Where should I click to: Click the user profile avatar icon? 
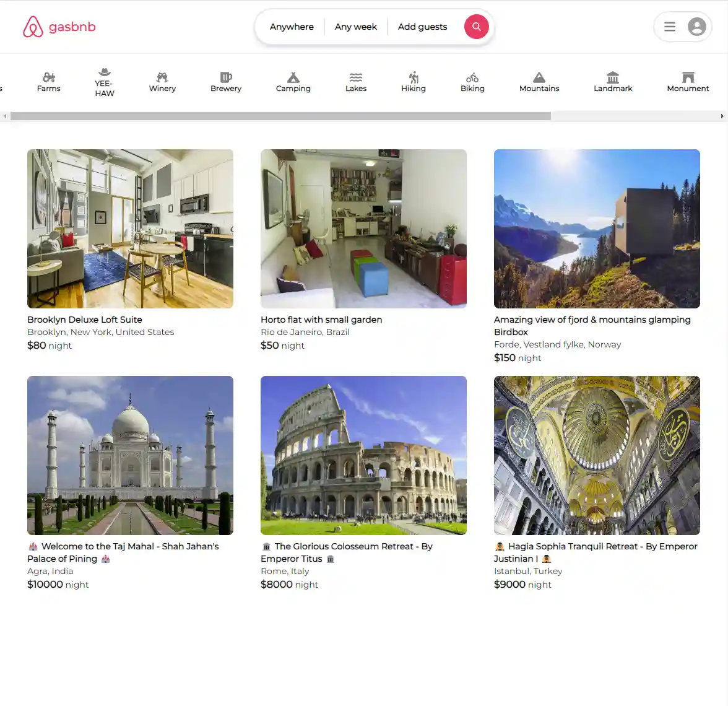click(x=696, y=27)
